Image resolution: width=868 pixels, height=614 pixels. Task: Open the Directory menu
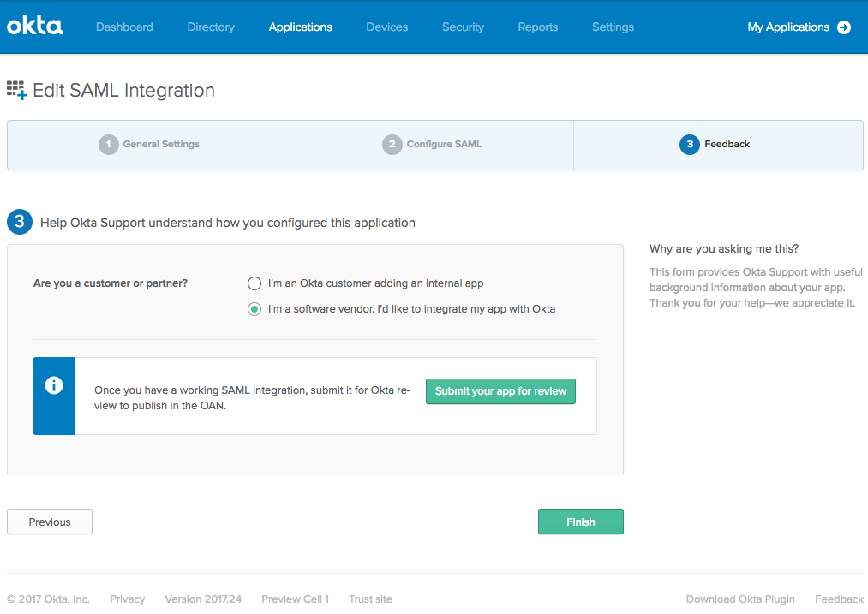[211, 27]
